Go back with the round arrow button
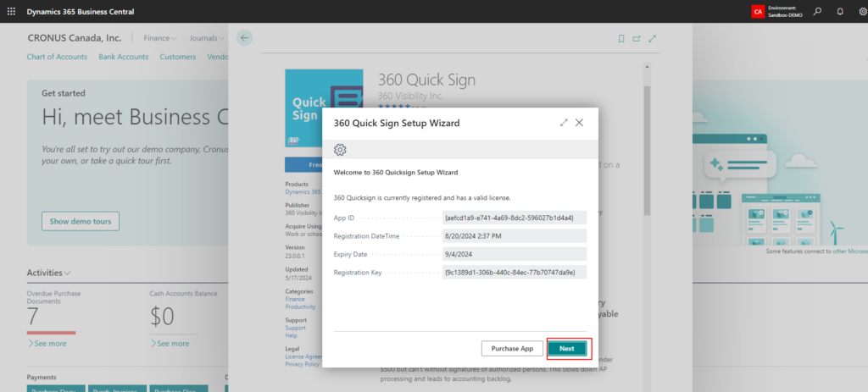Image resolution: width=868 pixels, height=392 pixels. click(x=245, y=38)
